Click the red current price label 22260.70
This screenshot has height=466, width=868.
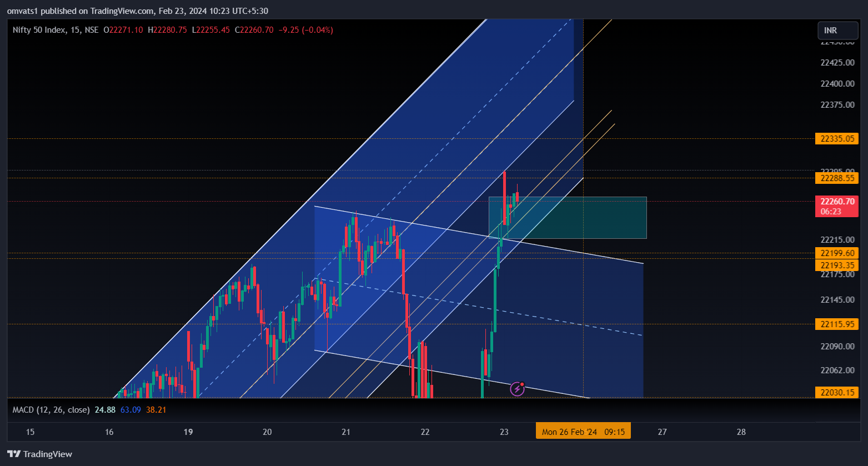tap(837, 206)
